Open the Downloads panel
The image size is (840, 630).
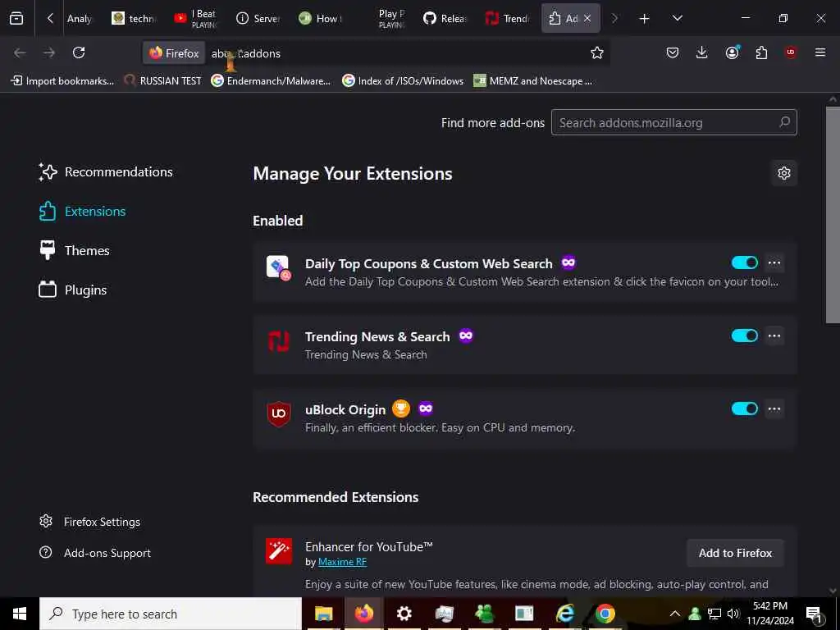coord(702,52)
